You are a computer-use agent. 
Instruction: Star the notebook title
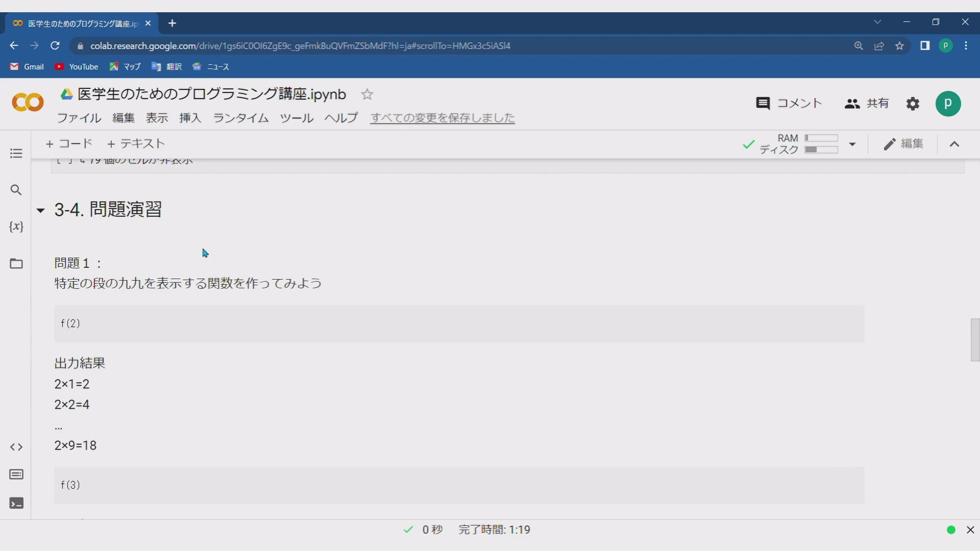pyautogui.click(x=367, y=94)
